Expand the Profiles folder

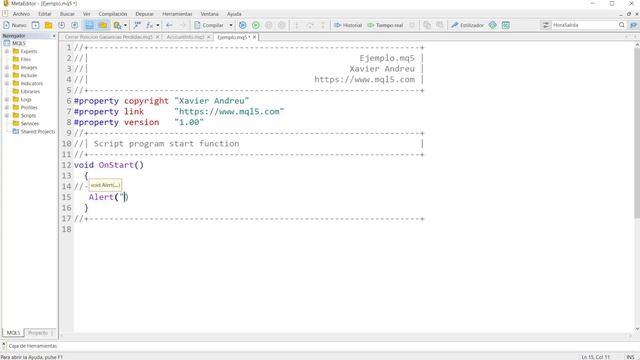7,107
